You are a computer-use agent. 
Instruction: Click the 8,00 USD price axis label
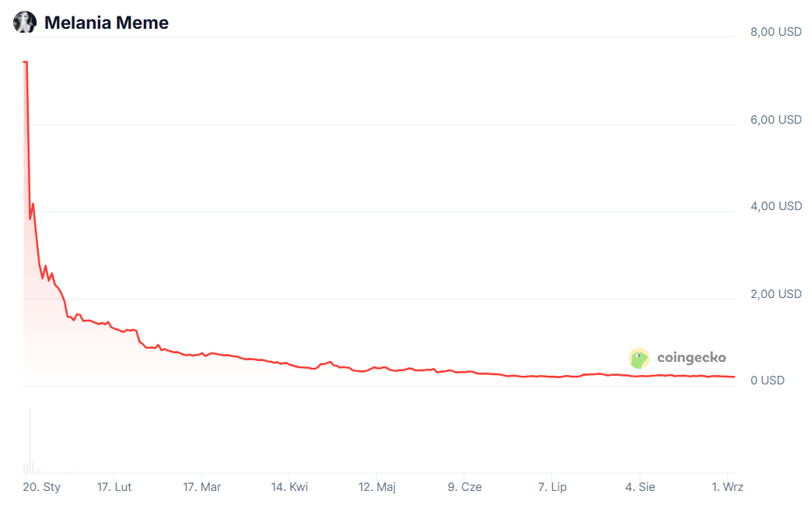[775, 32]
